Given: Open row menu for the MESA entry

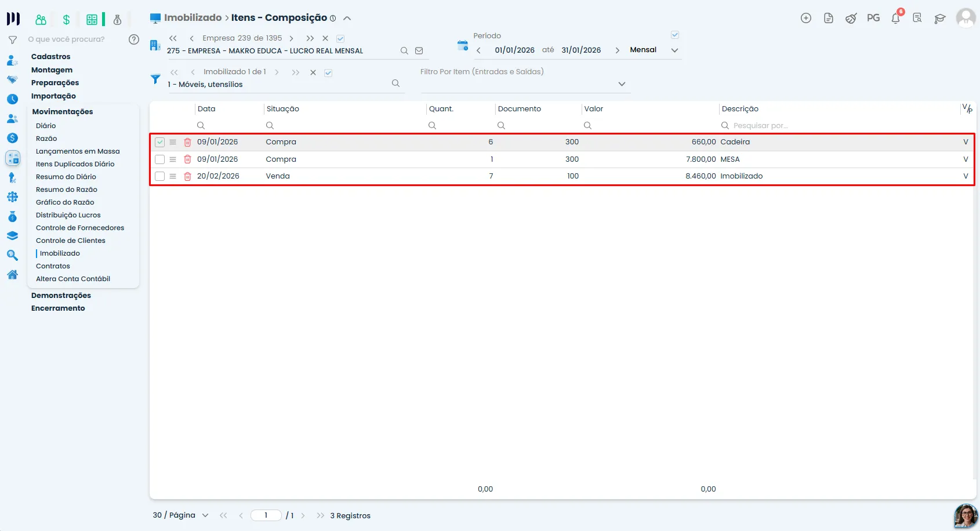Looking at the screenshot, I should pos(173,159).
